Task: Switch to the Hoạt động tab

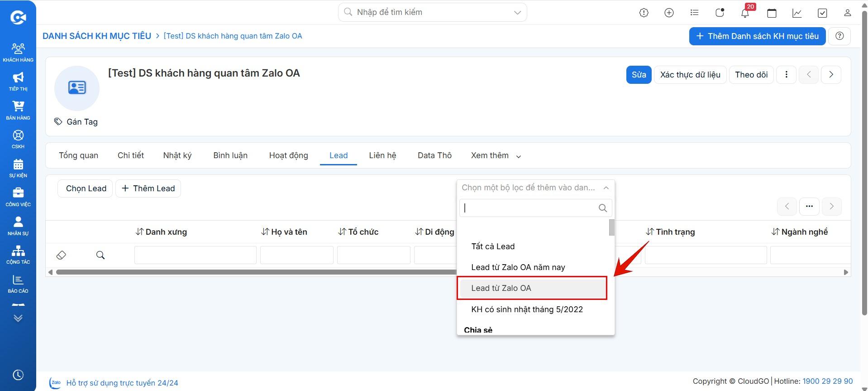Action: (289, 155)
